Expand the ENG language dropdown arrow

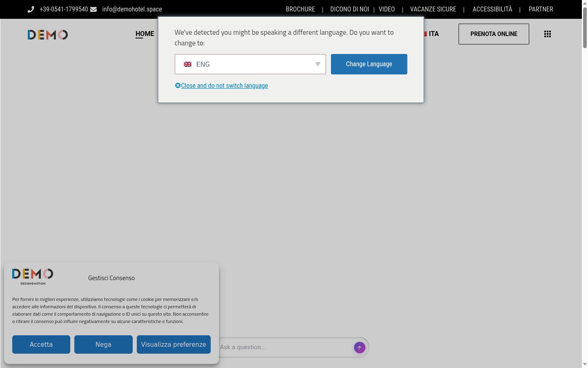(318, 64)
